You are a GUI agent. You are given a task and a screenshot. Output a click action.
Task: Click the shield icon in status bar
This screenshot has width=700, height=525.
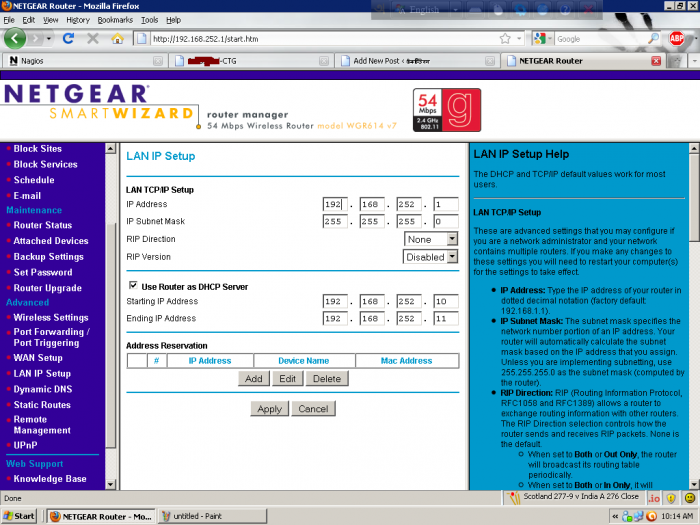(671, 498)
